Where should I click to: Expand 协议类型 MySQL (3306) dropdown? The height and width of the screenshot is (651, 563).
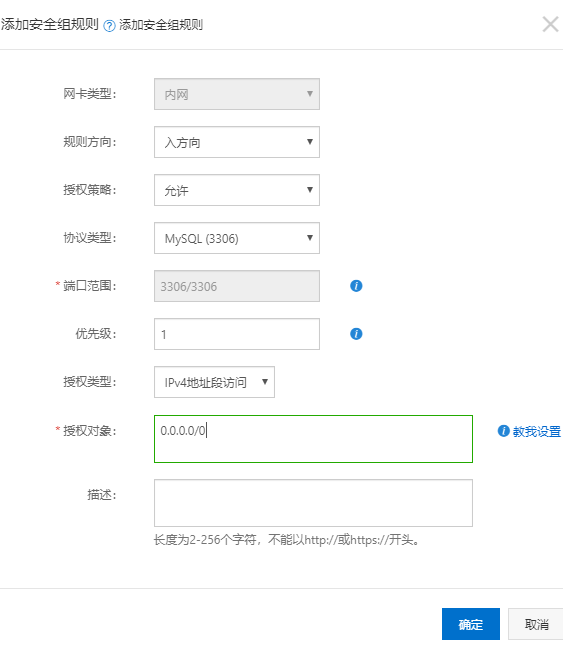tap(237, 238)
